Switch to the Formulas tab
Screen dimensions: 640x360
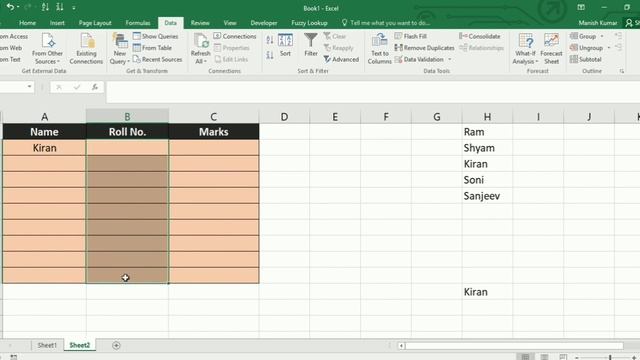coord(138,23)
